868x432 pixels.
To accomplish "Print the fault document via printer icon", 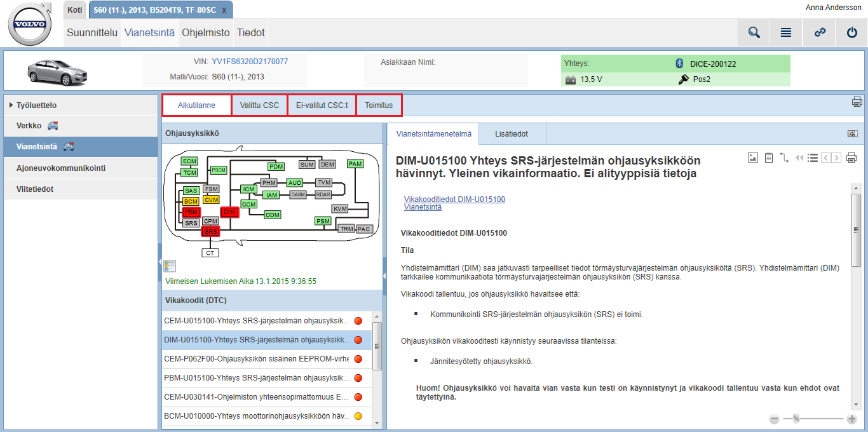I will (x=851, y=158).
